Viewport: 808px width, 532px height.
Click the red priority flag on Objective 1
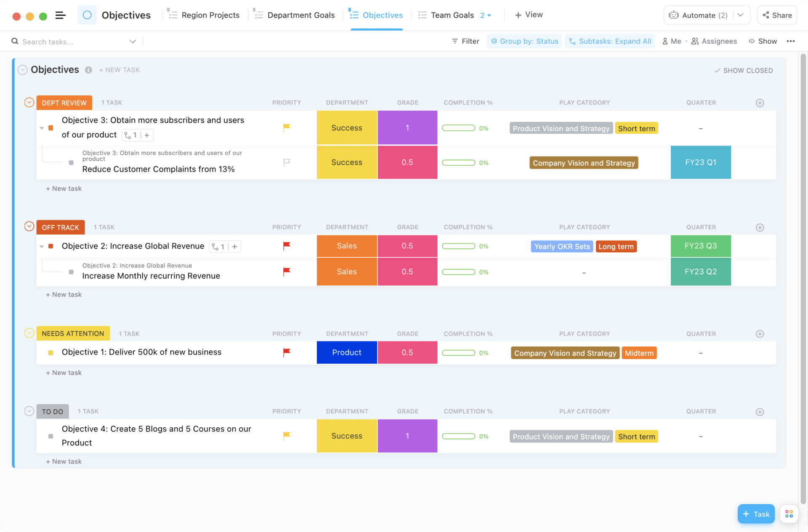[x=287, y=352]
